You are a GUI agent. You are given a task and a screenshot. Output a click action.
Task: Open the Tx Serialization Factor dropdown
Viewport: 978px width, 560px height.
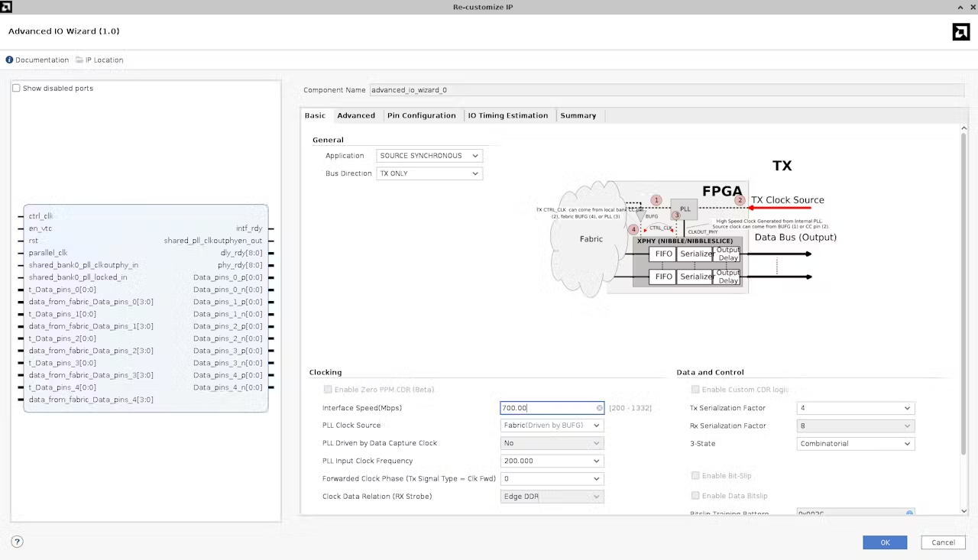point(854,408)
